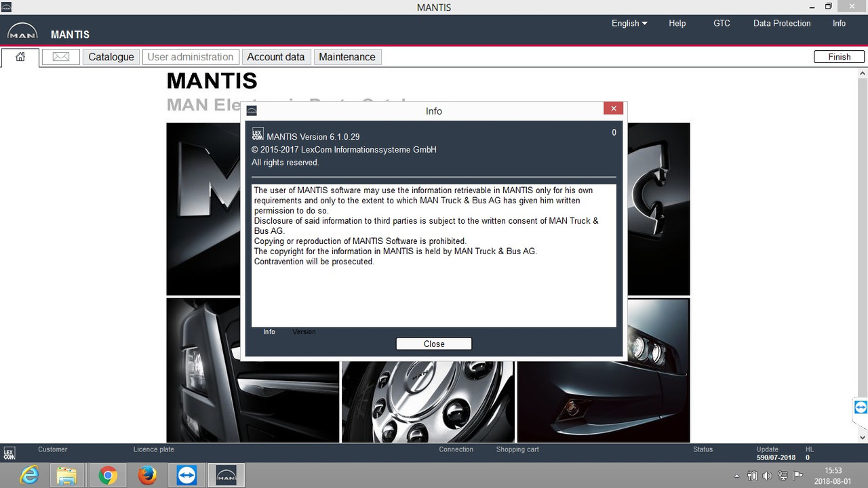Viewport: 868px width, 488px height.
Task: Open the Help menu
Action: click(x=677, y=23)
